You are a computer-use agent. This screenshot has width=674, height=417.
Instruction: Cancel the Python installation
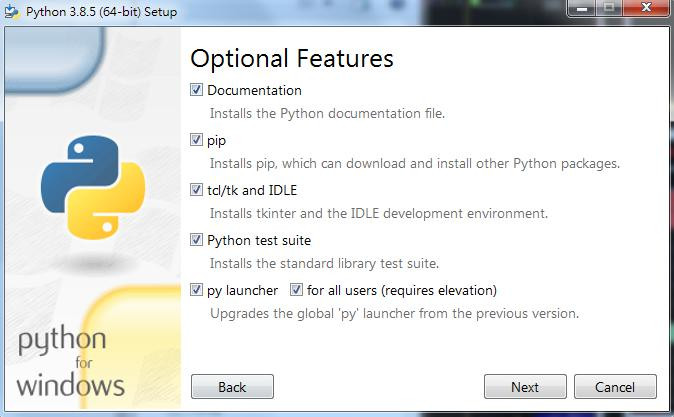[615, 387]
